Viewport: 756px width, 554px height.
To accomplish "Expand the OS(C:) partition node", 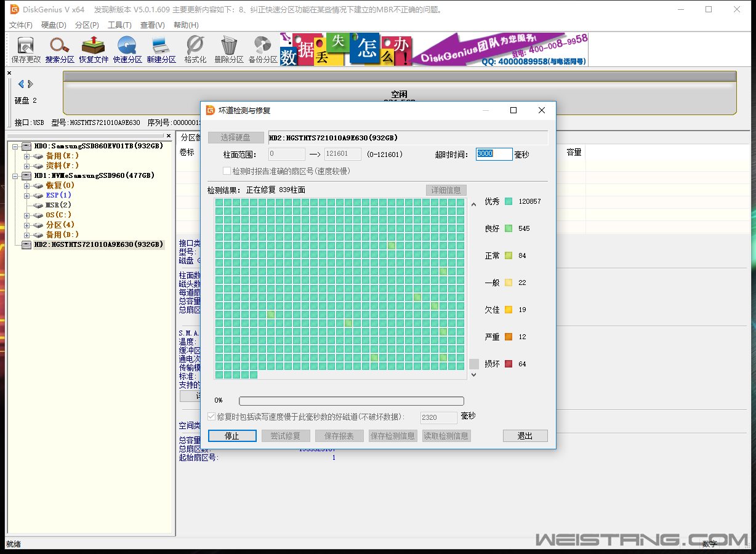I will (x=26, y=215).
